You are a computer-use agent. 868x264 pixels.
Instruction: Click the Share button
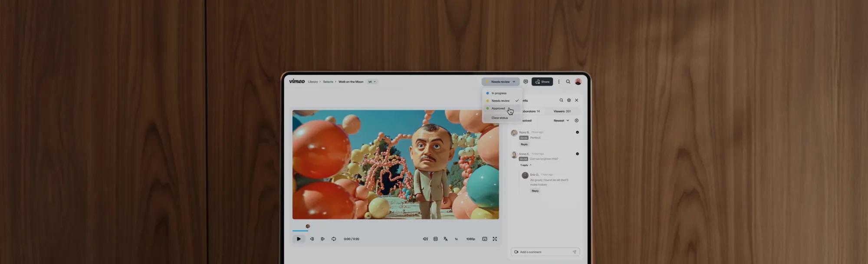(542, 82)
